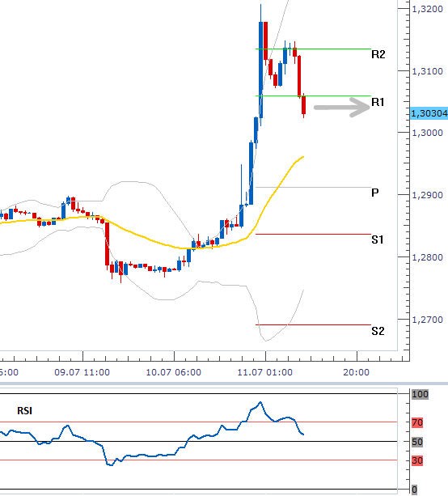The width and height of the screenshot is (448, 496).
Task: Click the 1,3000 price axis label
Action: (428, 133)
